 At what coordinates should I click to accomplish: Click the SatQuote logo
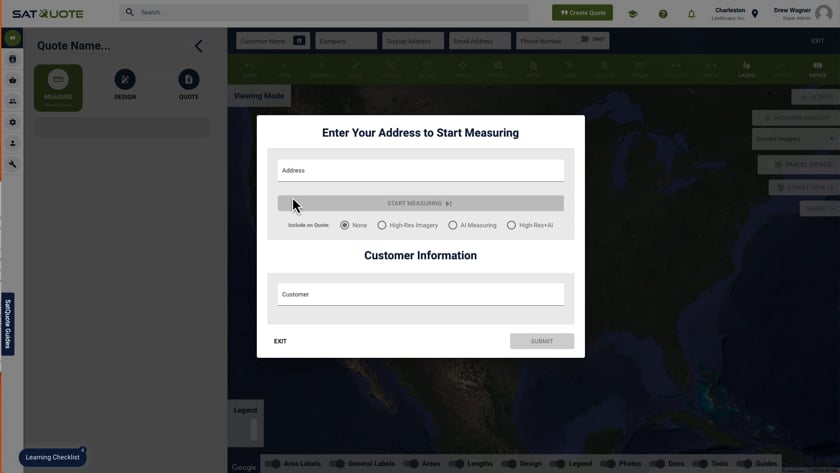48,13
